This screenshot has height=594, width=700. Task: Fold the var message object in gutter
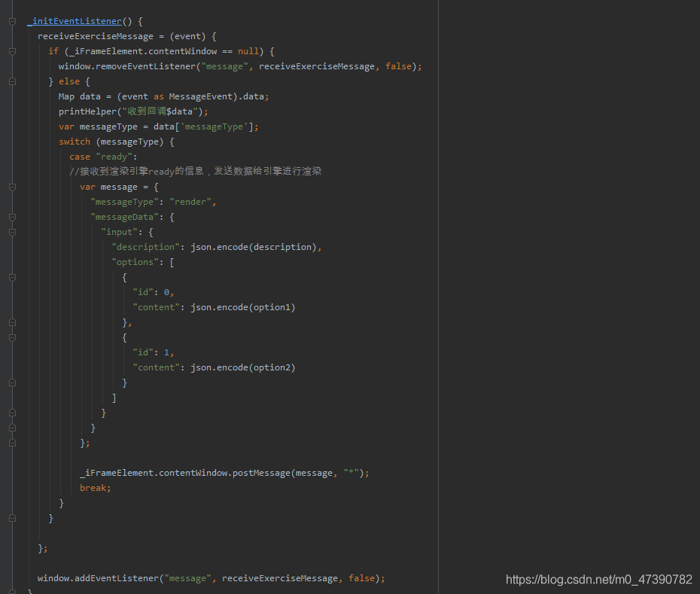pos(12,187)
